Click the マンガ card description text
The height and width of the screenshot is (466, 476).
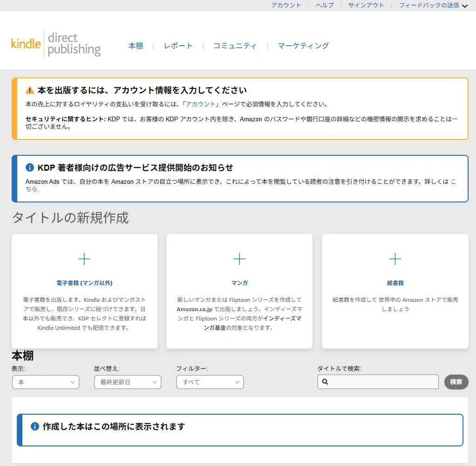coord(239,313)
